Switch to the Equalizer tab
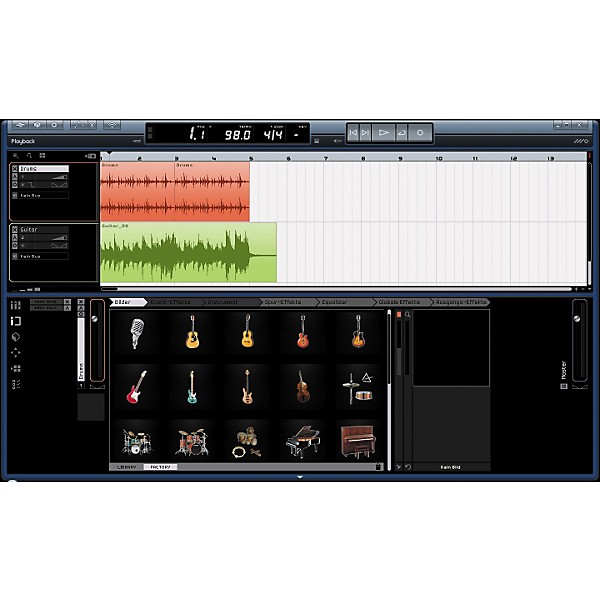The image size is (600, 600). tap(335, 301)
